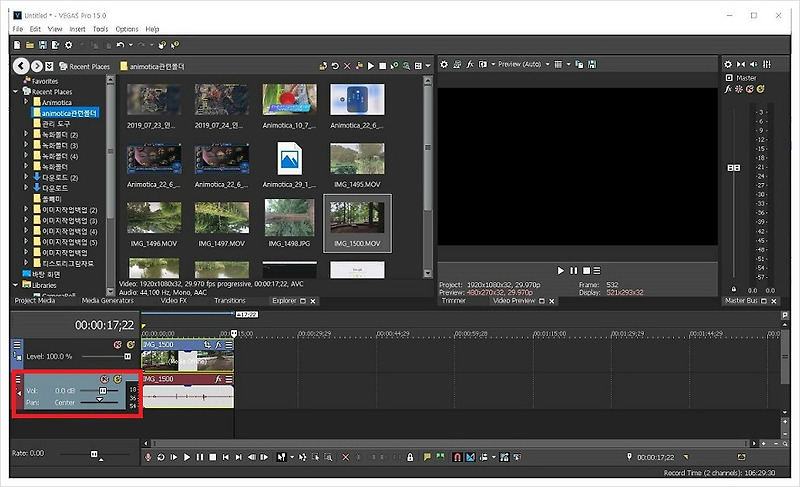This screenshot has height=487, width=800.
Task: Refresh the Explorer file list
Action: (335, 66)
